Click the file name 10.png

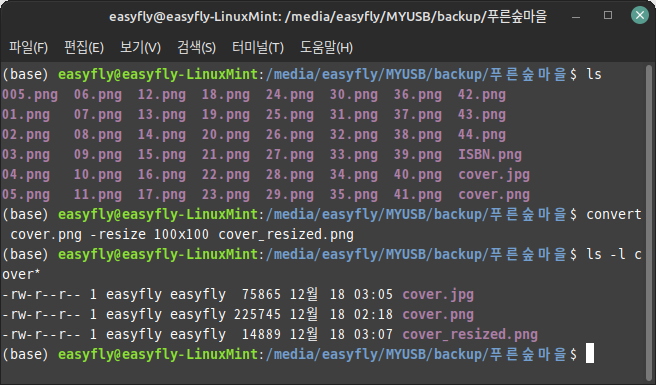pyautogui.click(x=98, y=175)
